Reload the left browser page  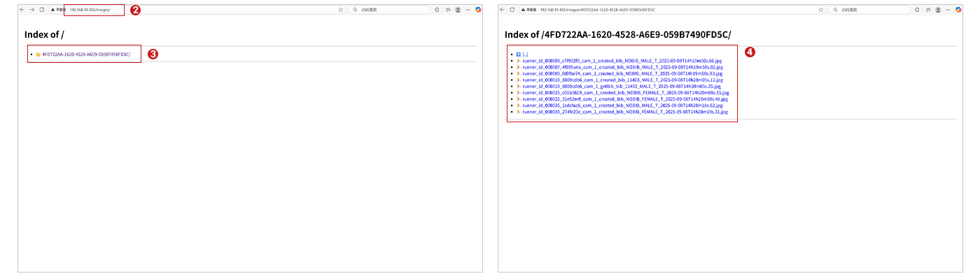click(x=42, y=10)
